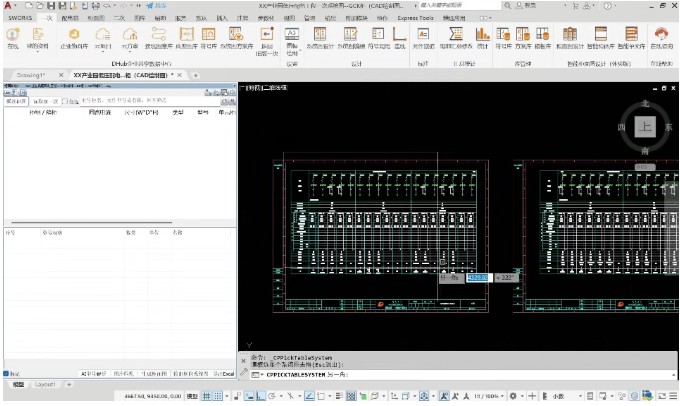This screenshot has width=680, height=406.
Task: Click the system scheme library icon
Action: coord(236,34)
